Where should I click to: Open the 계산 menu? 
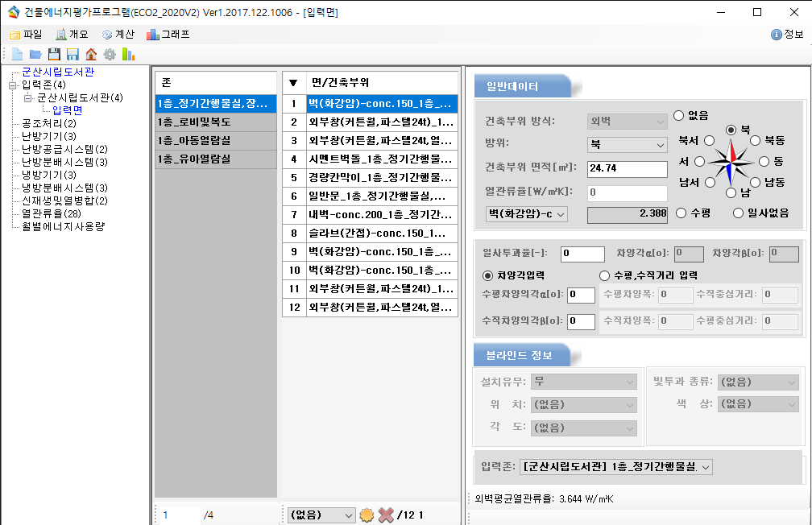(118, 35)
